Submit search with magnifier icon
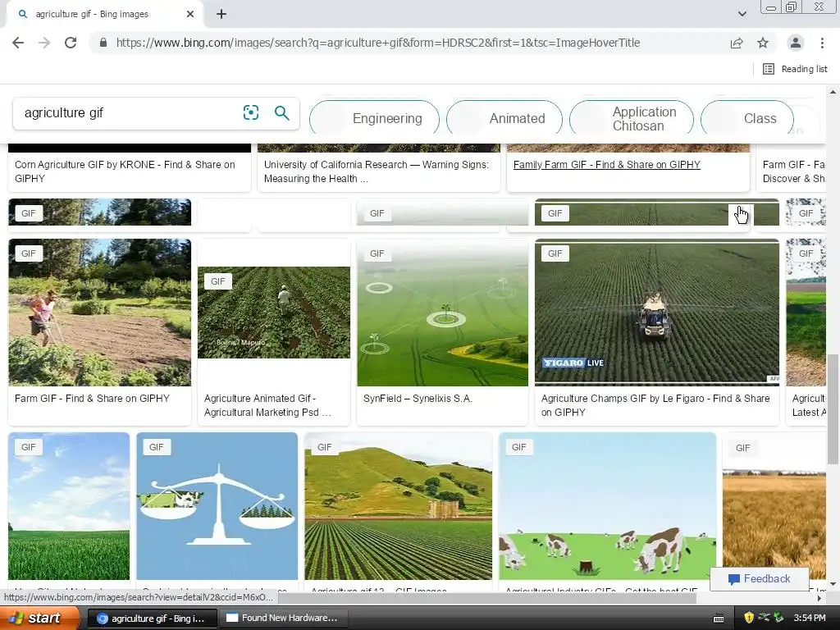This screenshot has height=630, width=840. pyautogui.click(x=282, y=112)
